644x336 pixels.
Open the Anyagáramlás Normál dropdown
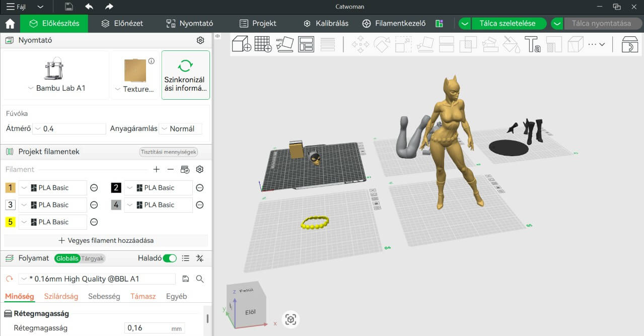(180, 128)
